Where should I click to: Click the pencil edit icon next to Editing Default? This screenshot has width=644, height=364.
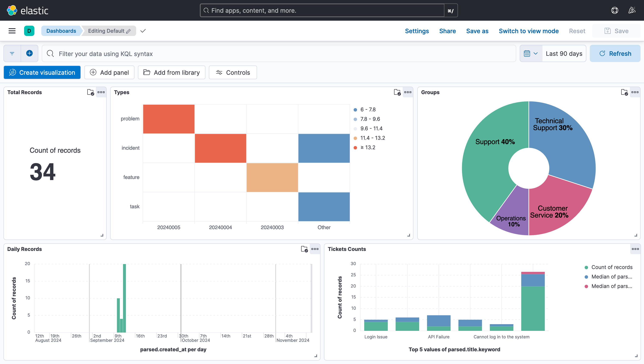click(x=128, y=31)
